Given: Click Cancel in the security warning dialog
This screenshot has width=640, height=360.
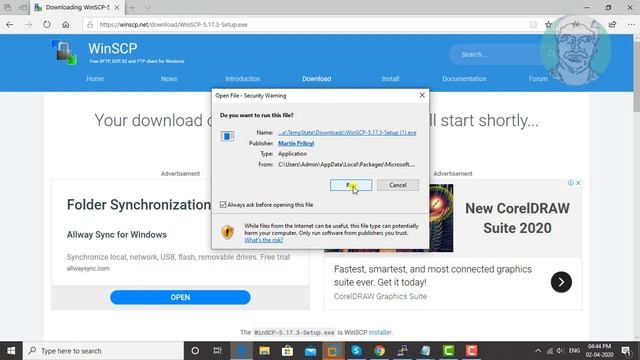Looking at the screenshot, I should coord(398,185).
